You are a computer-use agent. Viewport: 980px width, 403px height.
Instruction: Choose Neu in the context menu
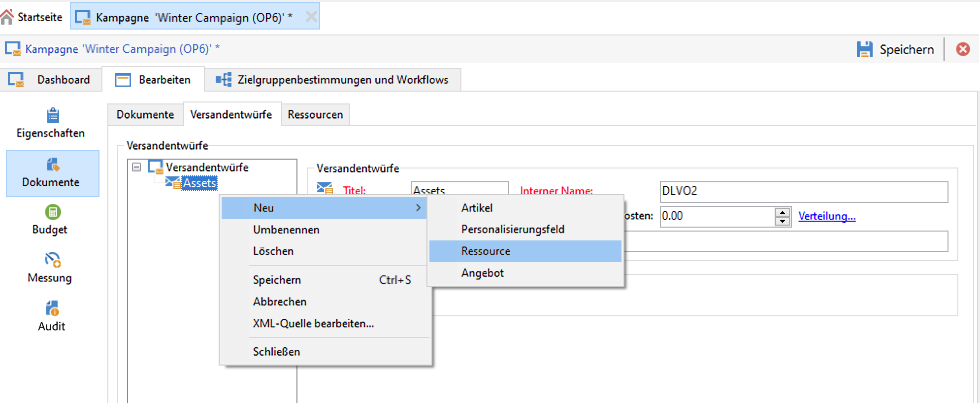[324, 207]
